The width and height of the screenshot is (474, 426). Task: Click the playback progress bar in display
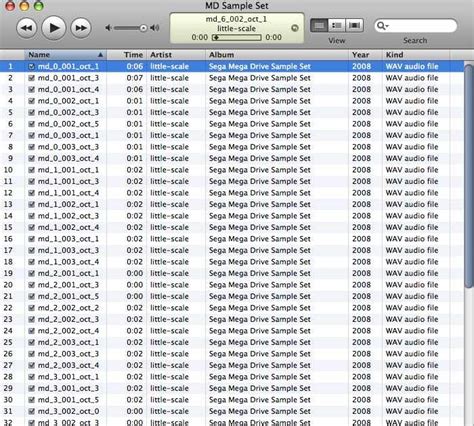(237, 38)
